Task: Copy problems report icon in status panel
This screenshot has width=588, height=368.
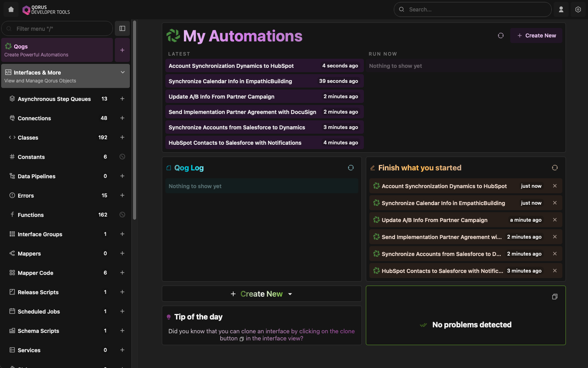Action: pyautogui.click(x=555, y=297)
